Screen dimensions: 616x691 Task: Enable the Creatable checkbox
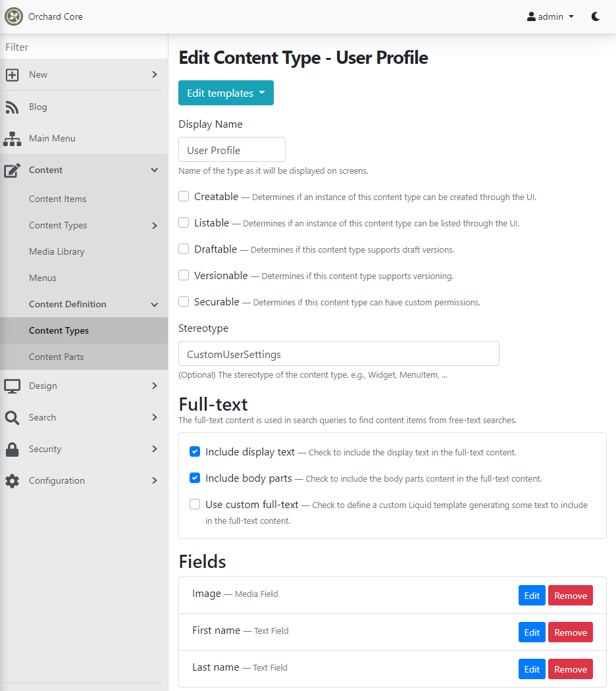pos(184,196)
